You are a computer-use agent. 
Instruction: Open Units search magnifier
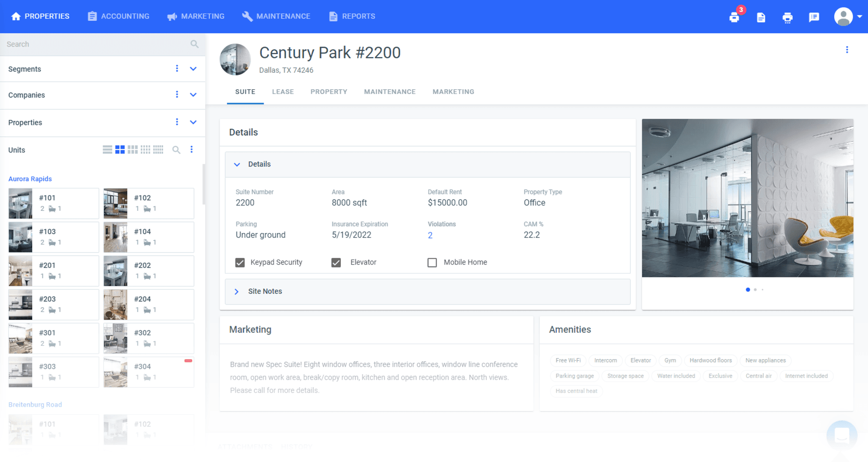click(176, 149)
